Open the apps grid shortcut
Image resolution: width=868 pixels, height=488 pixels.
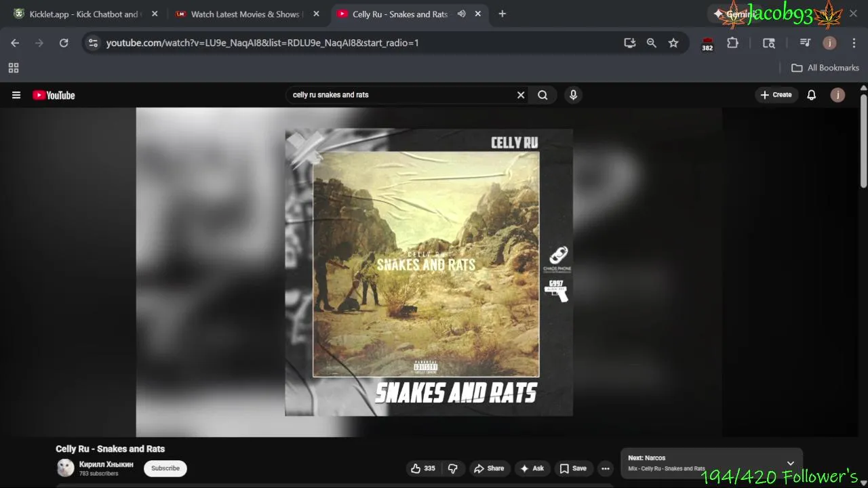(x=14, y=68)
